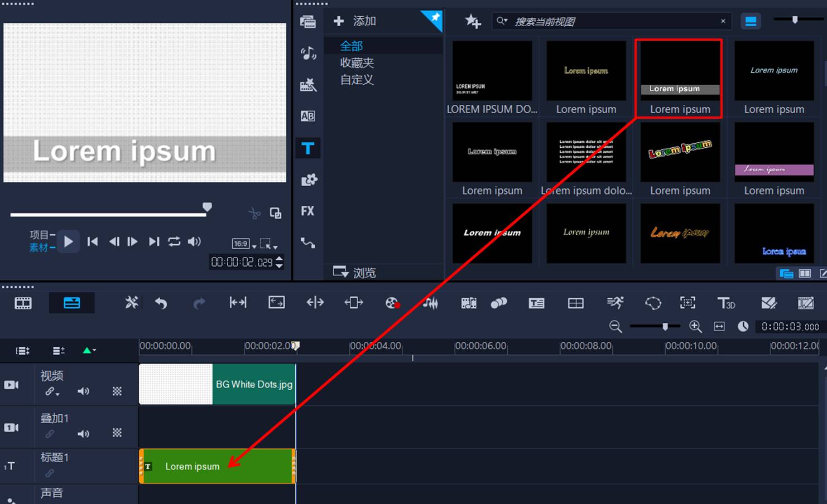The image size is (827, 504).
Task: Open the 3D title editor icon
Action: pos(725,303)
